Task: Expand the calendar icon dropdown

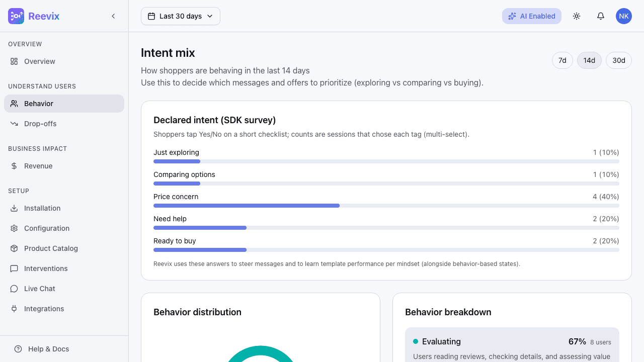Action: (x=151, y=16)
